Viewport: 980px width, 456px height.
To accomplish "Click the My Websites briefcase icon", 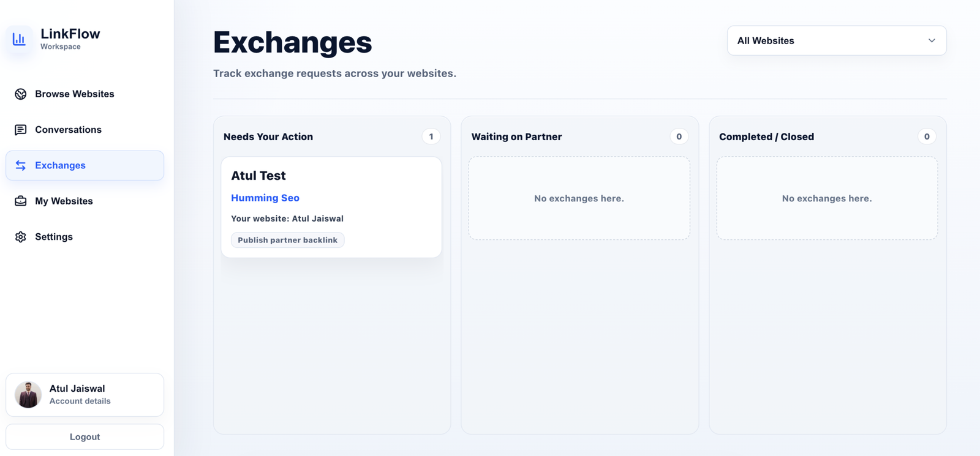I will (x=21, y=201).
